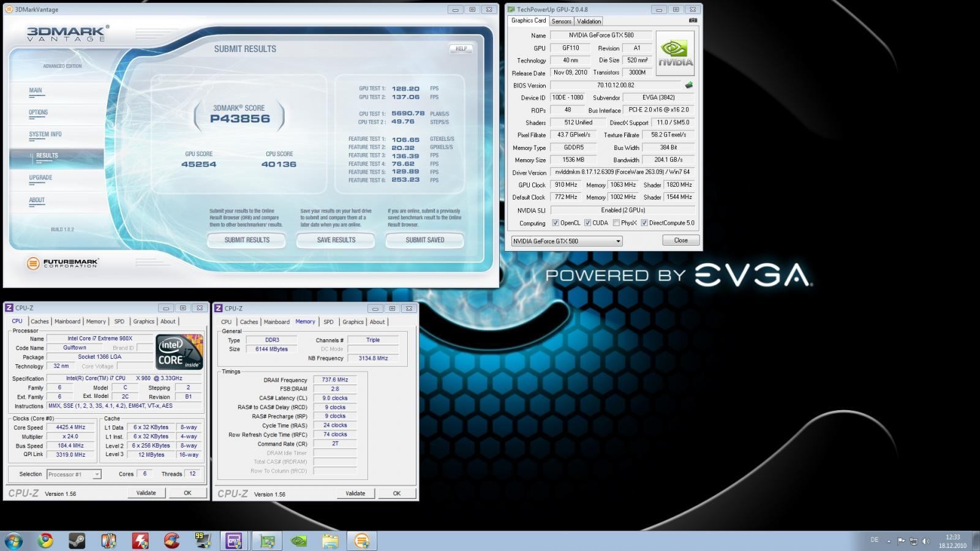Open the GPU selection dropdown in GPU-Z
Image resolution: width=980 pixels, height=551 pixels.
pos(567,241)
